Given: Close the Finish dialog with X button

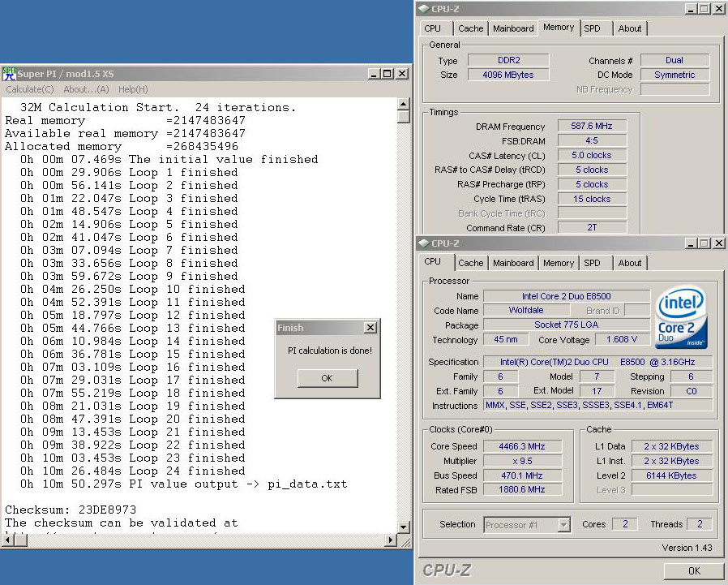Looking at the screenshot, I should tap(370, 328).
